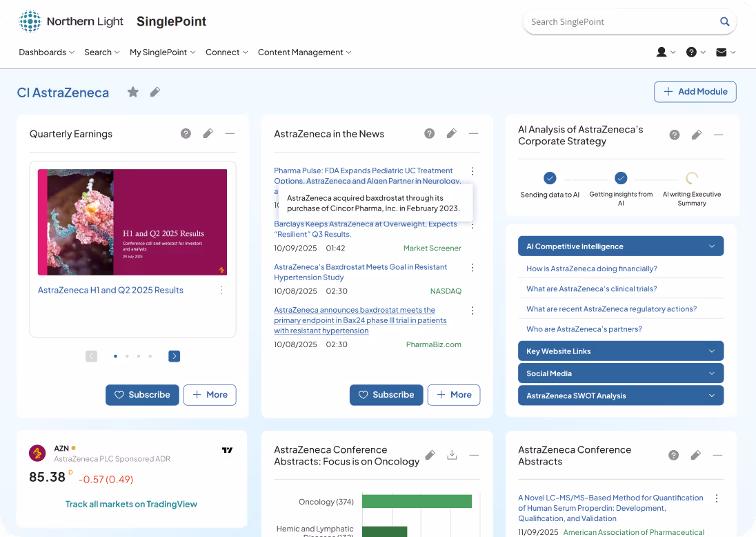Open Track all markets on TradingView
The height and width of the screenshot is (537, 756).
(x=131, y=504)
